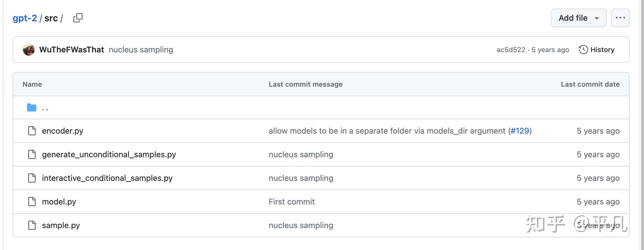Copy the file path with the copy icon

tap(78, 18)
